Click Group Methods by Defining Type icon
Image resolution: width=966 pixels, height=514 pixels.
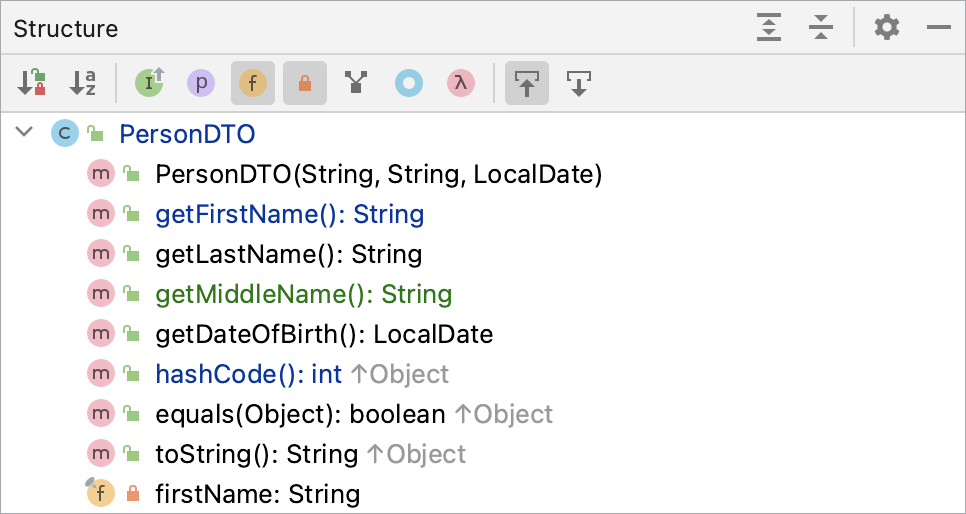tap(355, 83)
